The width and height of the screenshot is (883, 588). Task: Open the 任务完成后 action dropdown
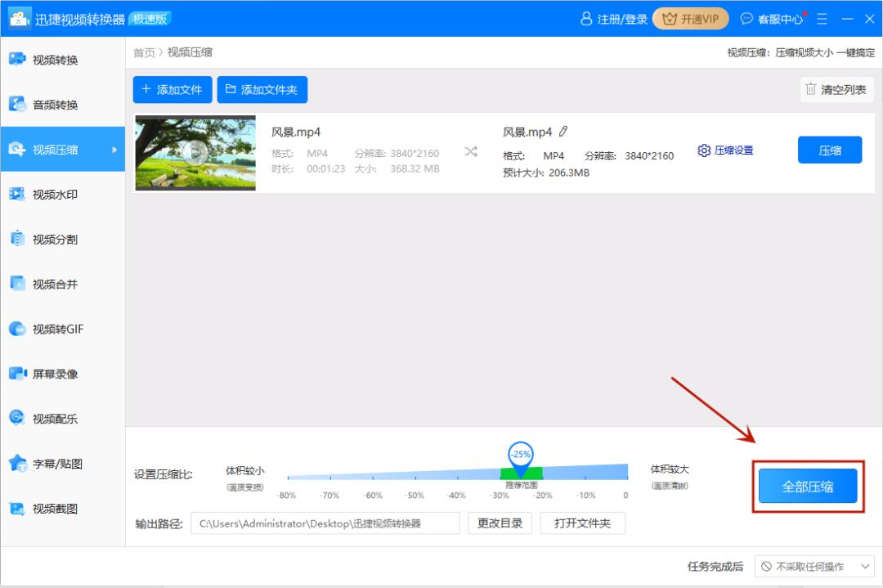(x=814, y=566)
